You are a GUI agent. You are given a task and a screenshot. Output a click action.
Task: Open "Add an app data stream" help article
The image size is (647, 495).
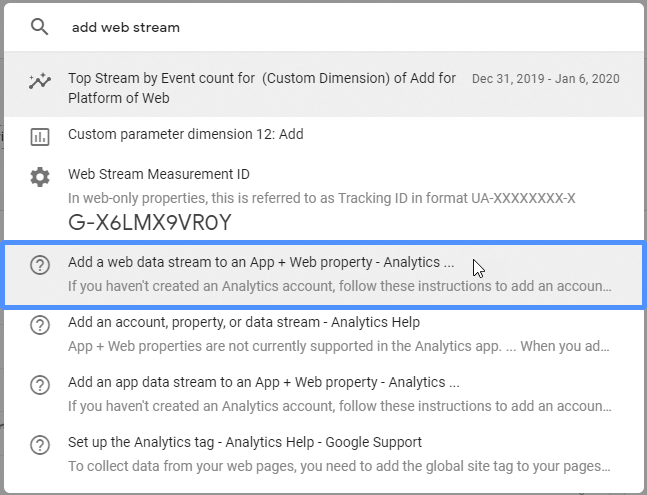[324, 395]
